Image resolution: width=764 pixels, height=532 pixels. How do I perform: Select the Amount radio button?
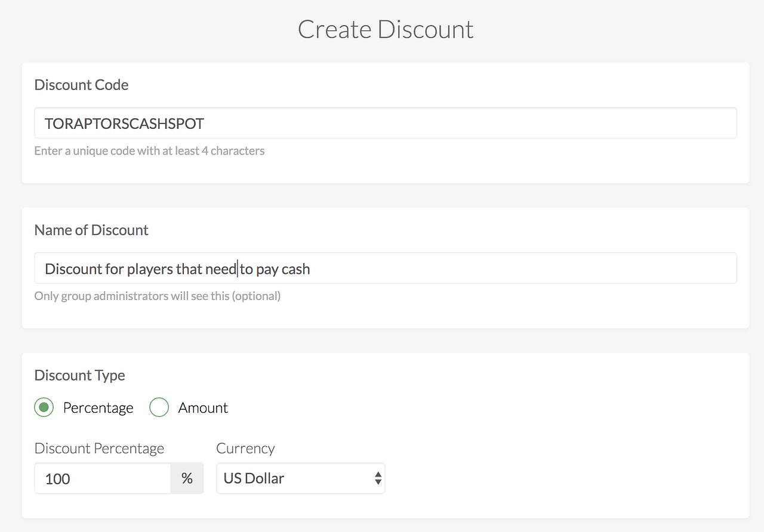point(159,408)
